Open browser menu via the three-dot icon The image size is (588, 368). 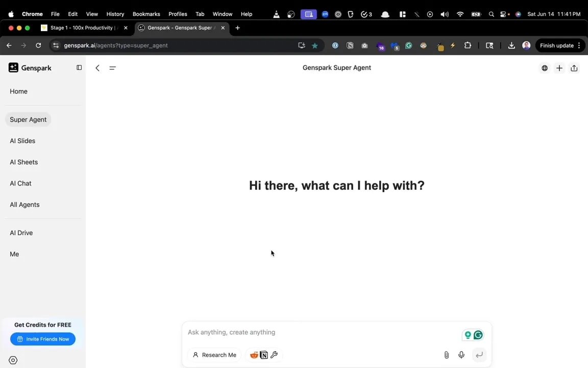[x=579, y=45]
